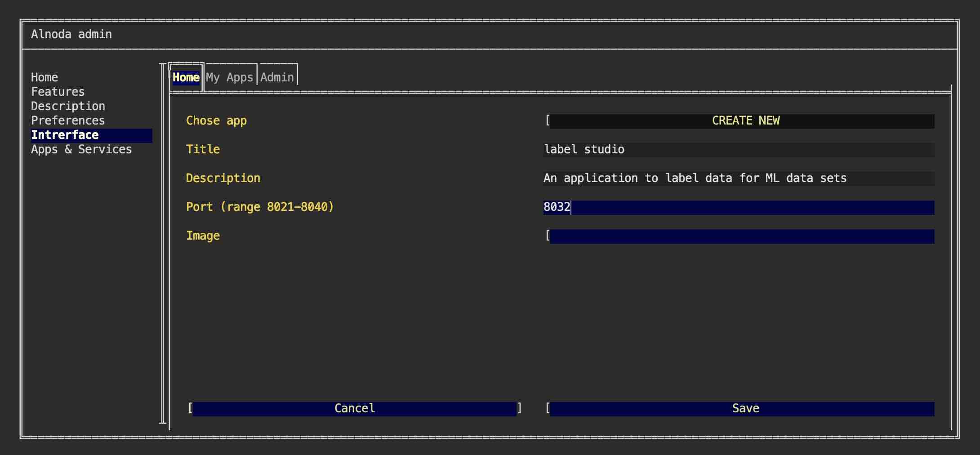Select Home in the sidebar menu
This screenshot has height=455, width=980.
[45, 77]
